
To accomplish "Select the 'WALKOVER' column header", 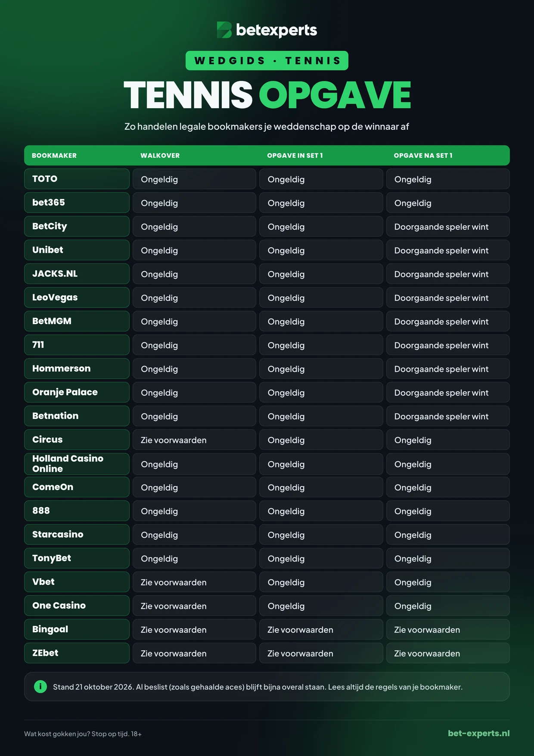I will (x=160, y=156).
